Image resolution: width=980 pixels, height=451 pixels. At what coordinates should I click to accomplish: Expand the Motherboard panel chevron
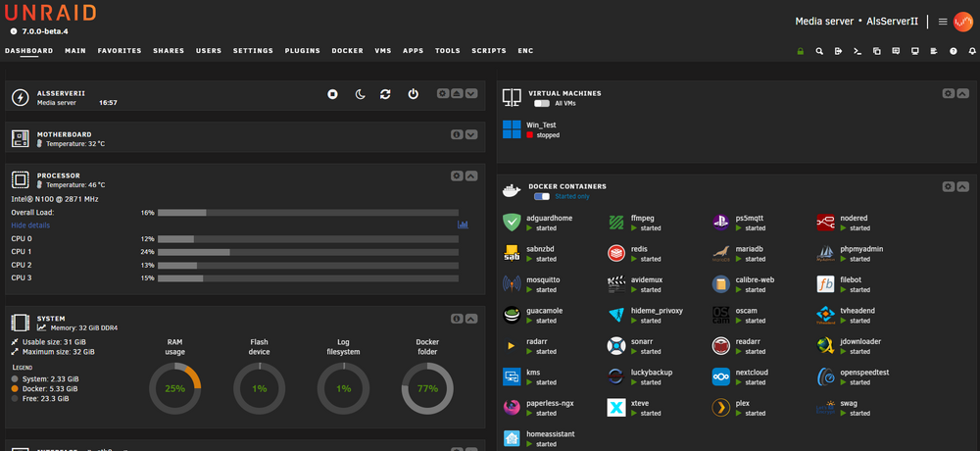[x=471, y=134]
